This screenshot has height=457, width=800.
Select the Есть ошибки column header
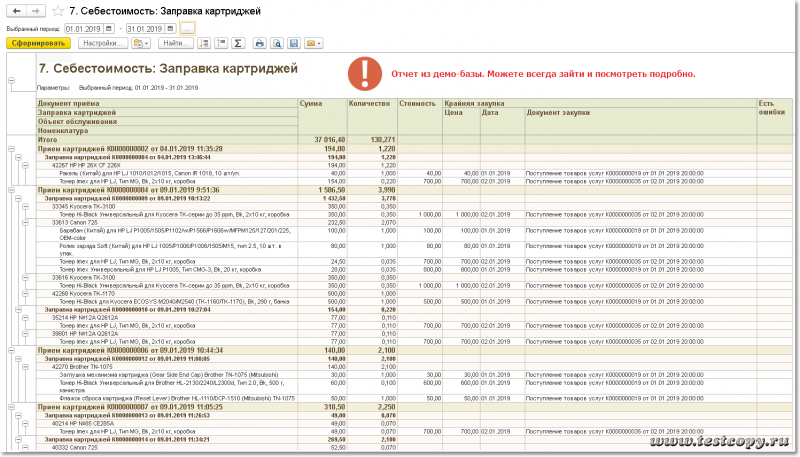click(x=774, y=117)
